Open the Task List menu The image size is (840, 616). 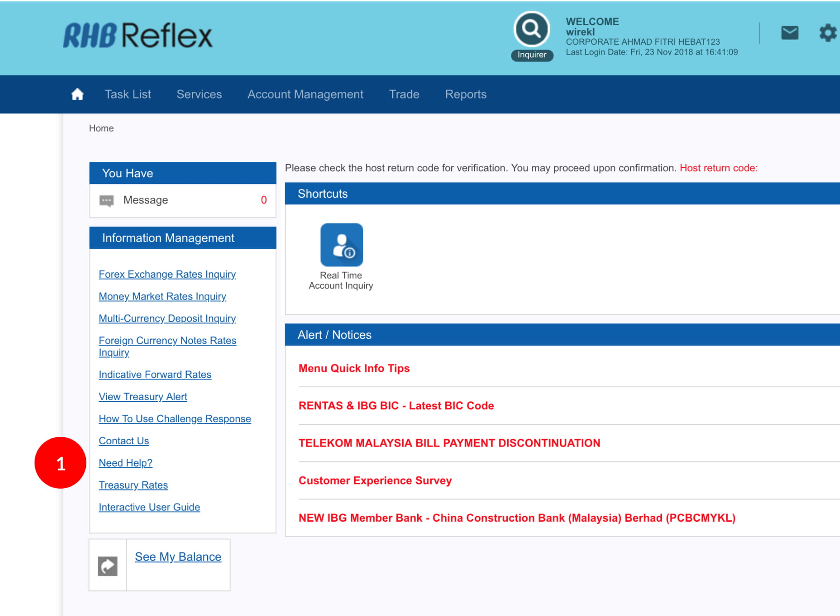click(x=127, y=94)
